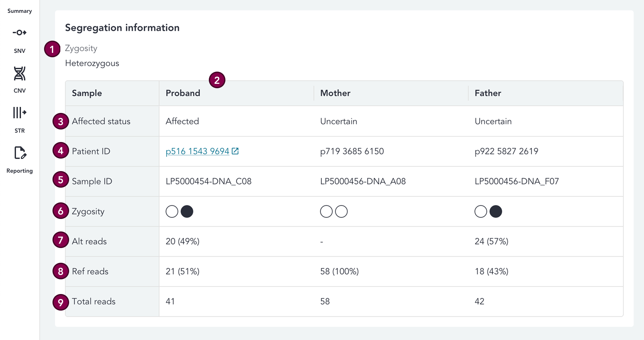The width and height of the screenshot is (644, 340).
Task: Open the CNV DNA helix icon
Action: point(19,74)
